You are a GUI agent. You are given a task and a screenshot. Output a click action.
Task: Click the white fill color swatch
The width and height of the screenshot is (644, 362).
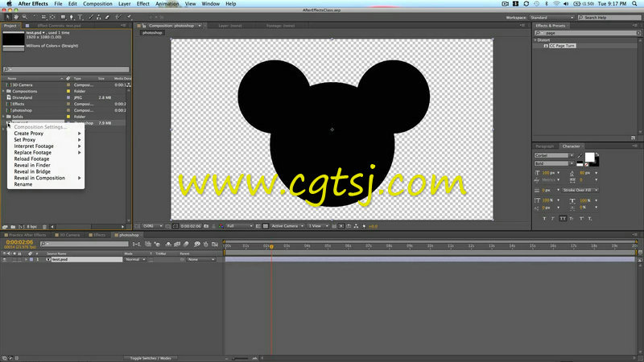pyautogui.click(x=590, y=157)
